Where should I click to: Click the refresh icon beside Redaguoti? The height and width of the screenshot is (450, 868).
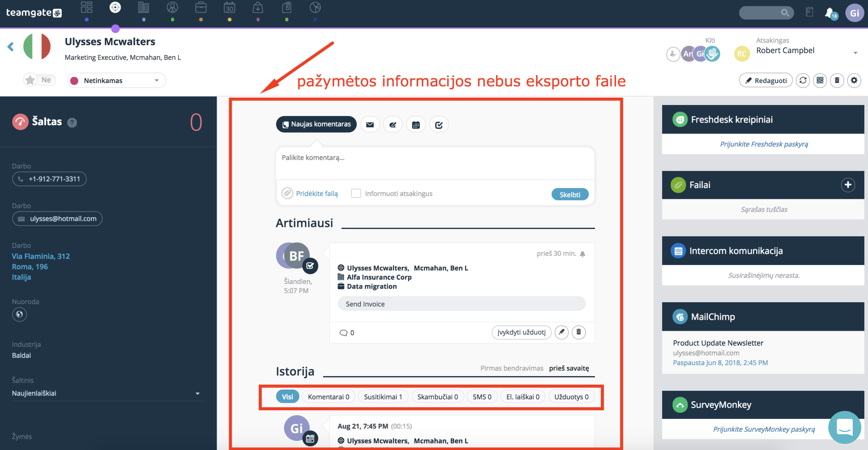803,81
